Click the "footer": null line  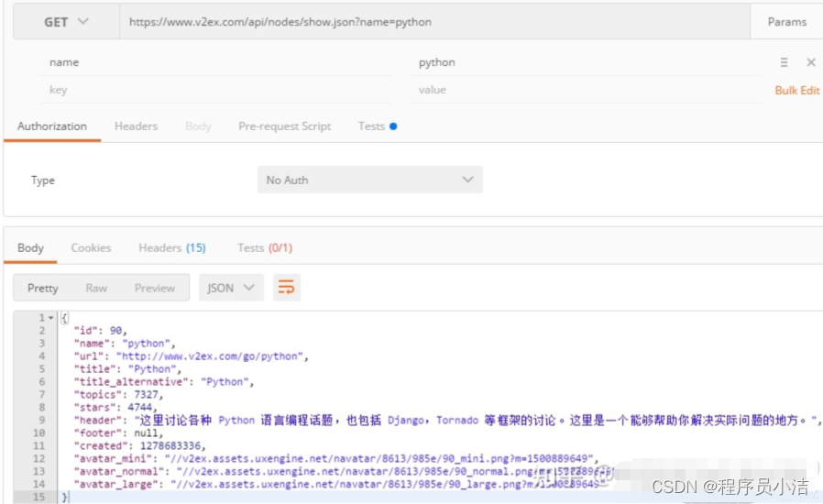click(118, 433)
